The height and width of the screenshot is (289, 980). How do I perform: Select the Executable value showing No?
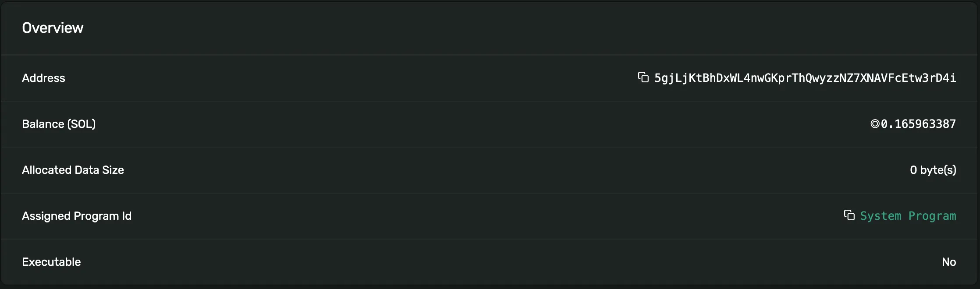tap(949, 261)
